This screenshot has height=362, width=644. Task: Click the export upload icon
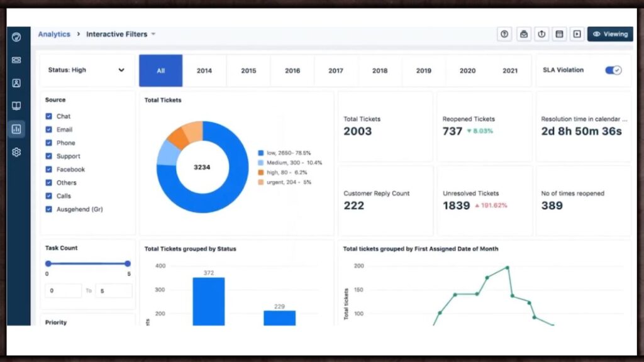(541, 34)
